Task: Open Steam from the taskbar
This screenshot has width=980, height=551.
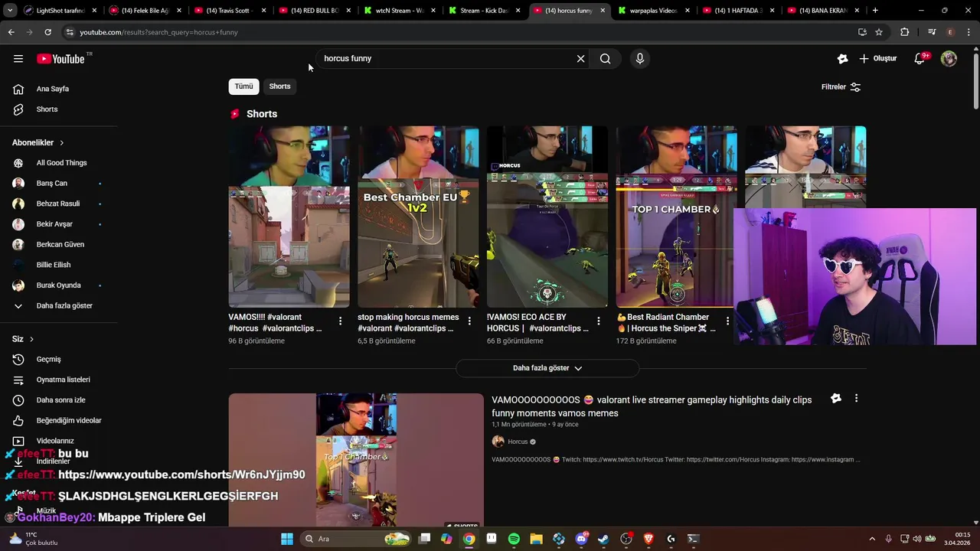Action: [603, 539]
